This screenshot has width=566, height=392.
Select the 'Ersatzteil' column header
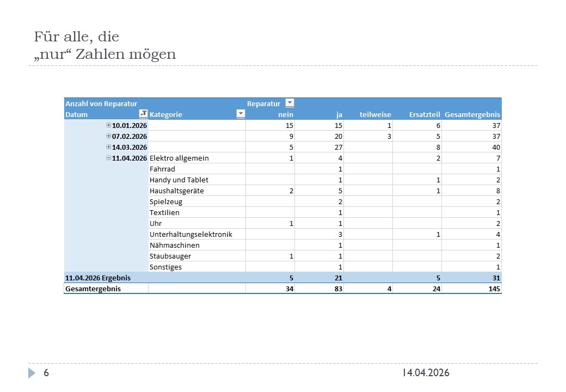coord(424,114)
